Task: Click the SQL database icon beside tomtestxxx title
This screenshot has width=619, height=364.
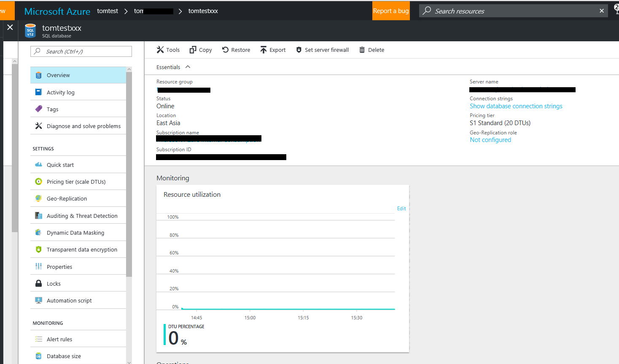Action: coord(30,31)
